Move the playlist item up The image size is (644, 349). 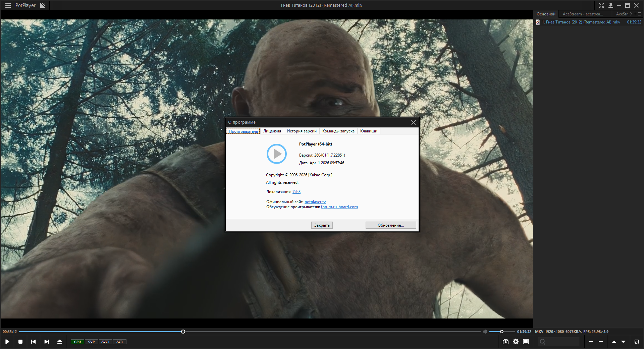[614, 342]
